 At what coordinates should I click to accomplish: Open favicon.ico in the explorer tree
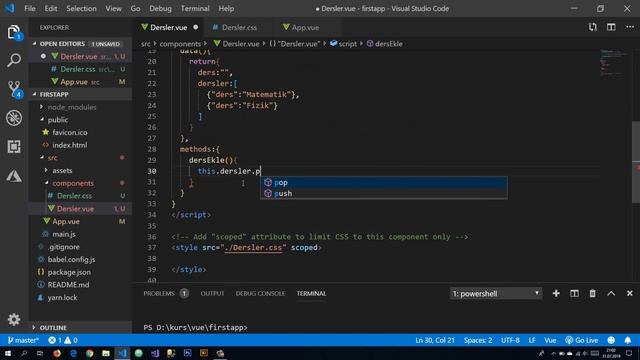(69, 132)
